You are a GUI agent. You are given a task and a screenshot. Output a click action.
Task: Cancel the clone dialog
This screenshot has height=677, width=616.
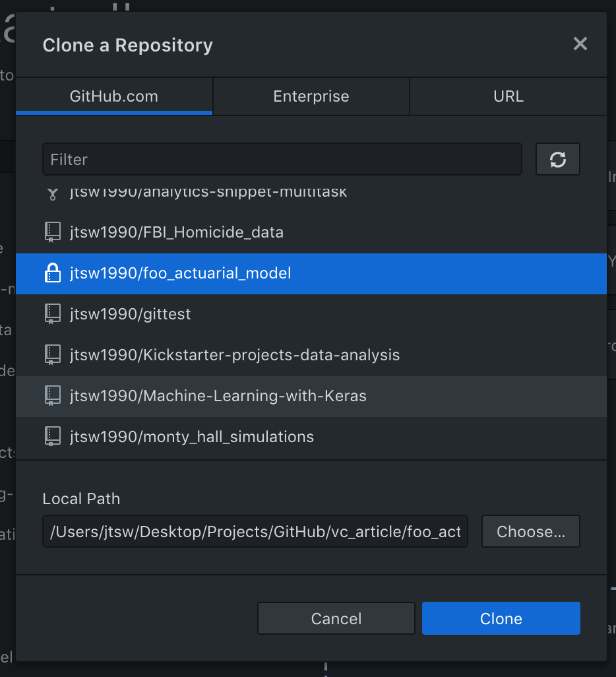pos(336,618)
